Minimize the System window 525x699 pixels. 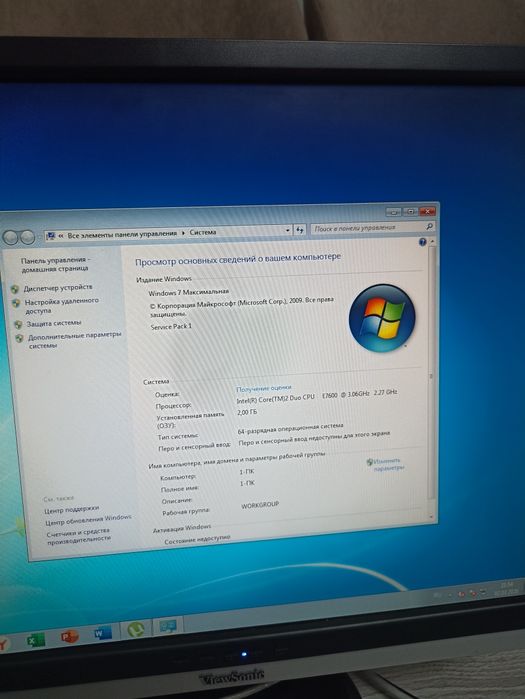393,212
